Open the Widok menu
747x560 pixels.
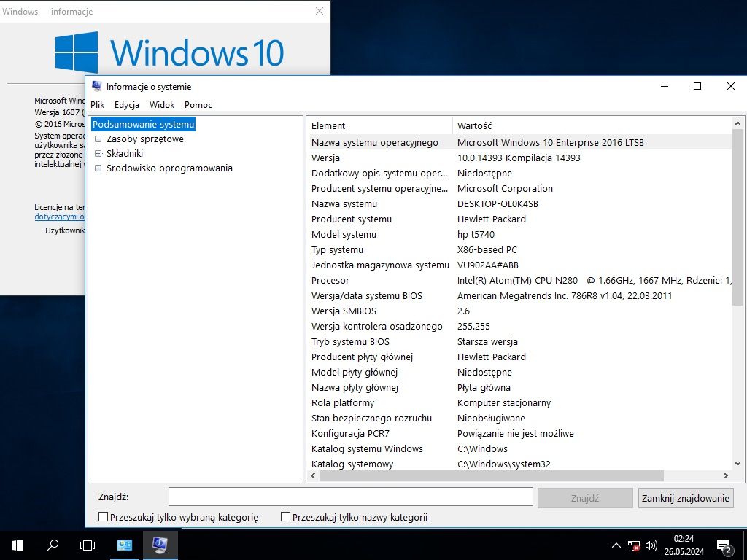point(162,105)
